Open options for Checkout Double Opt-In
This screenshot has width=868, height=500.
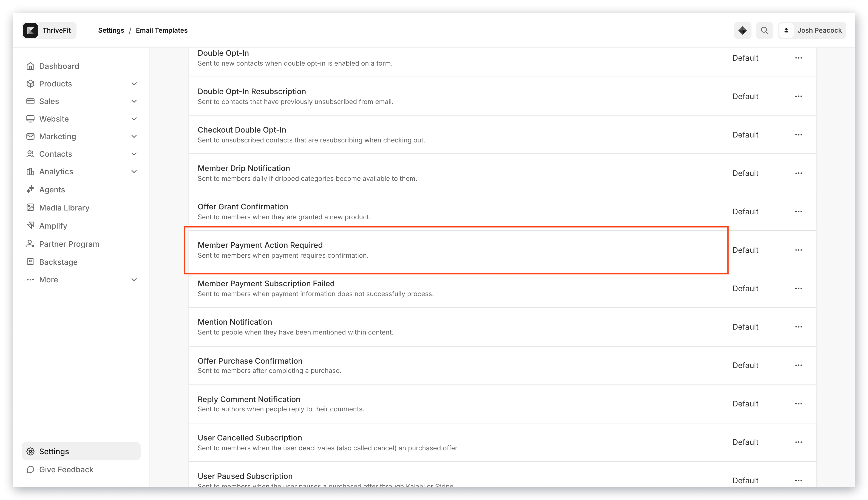(x=798, y=135)
